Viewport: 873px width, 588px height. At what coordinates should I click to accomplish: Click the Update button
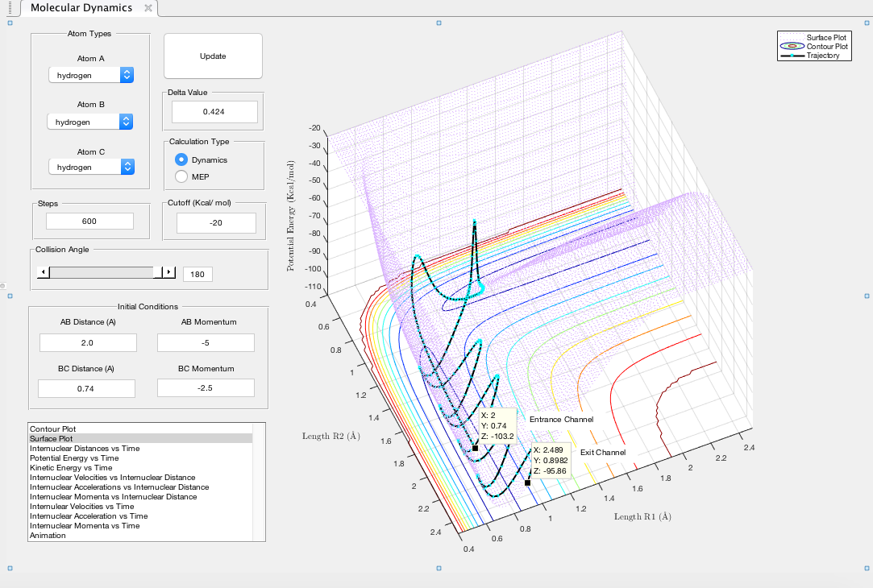click(x=213, y=56)
